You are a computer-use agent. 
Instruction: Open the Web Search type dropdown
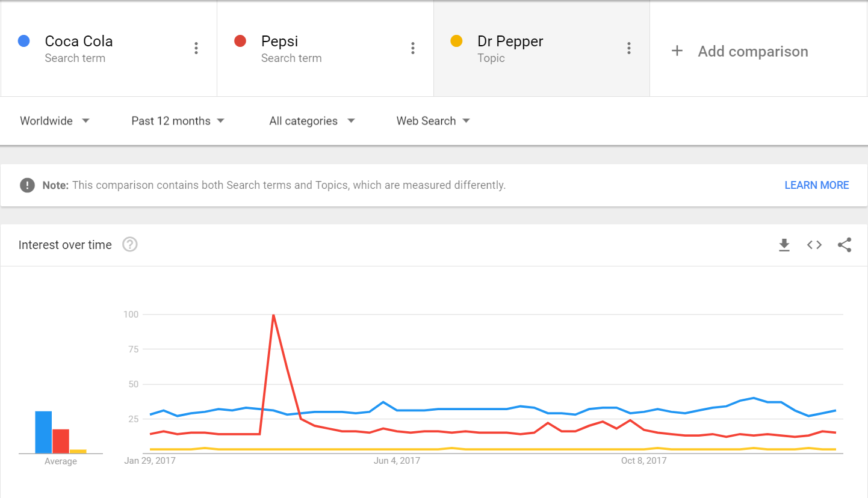pyautogui.click(x=433, y=121)
